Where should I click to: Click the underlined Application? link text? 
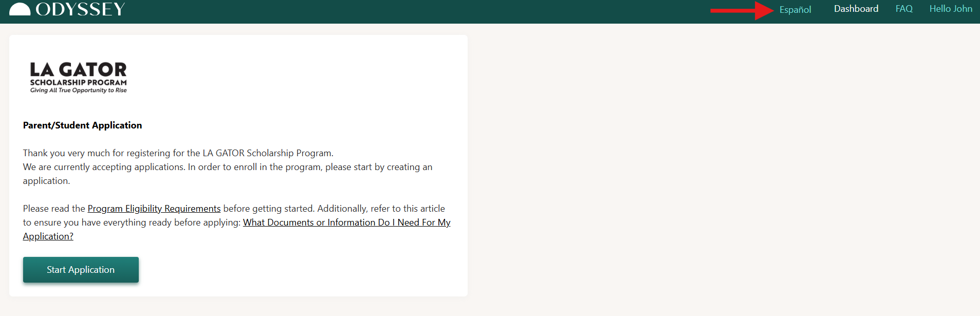(48, 236)
